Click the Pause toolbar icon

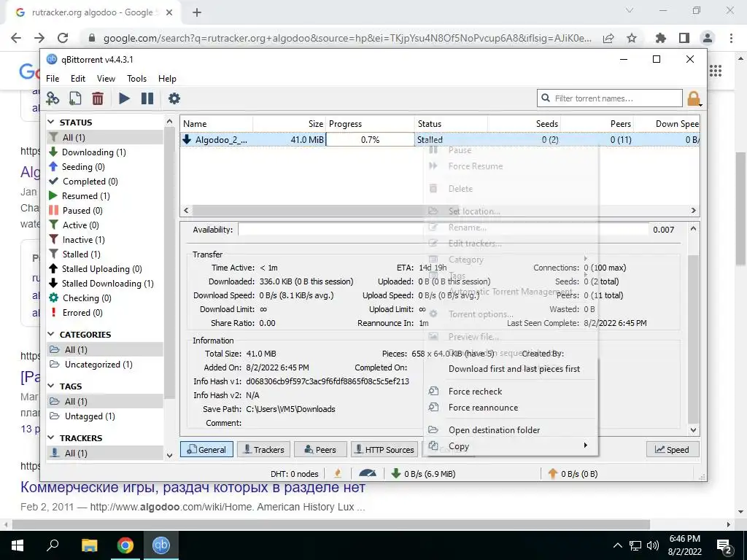click(147, 98)
